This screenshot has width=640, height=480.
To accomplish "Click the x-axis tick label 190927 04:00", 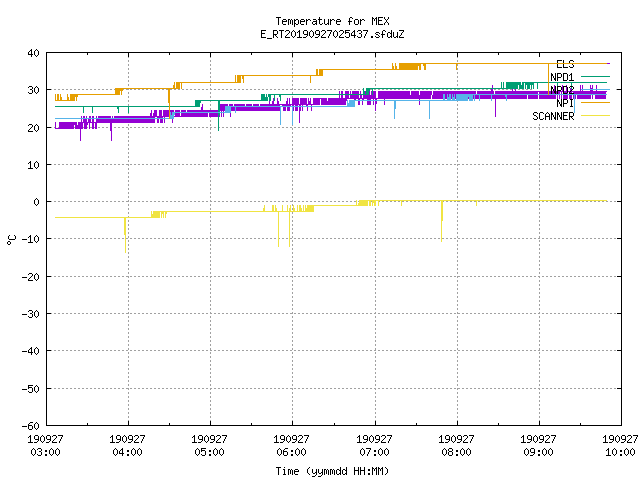I will (x=127, y=446).
